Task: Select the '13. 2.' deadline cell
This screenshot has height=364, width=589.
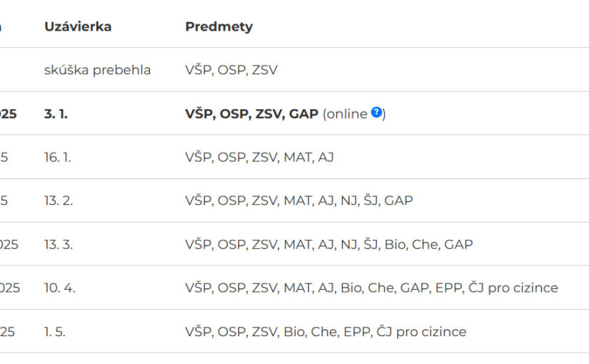Action: pos(59,201)
